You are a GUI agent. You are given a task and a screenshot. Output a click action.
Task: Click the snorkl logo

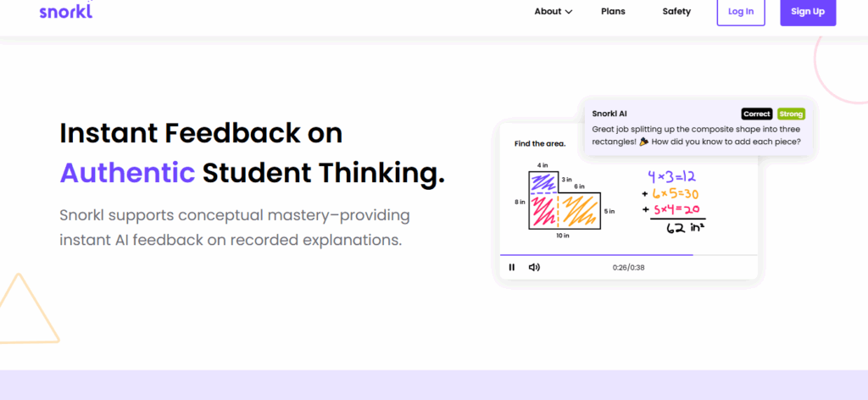click(x=65, y=11)
